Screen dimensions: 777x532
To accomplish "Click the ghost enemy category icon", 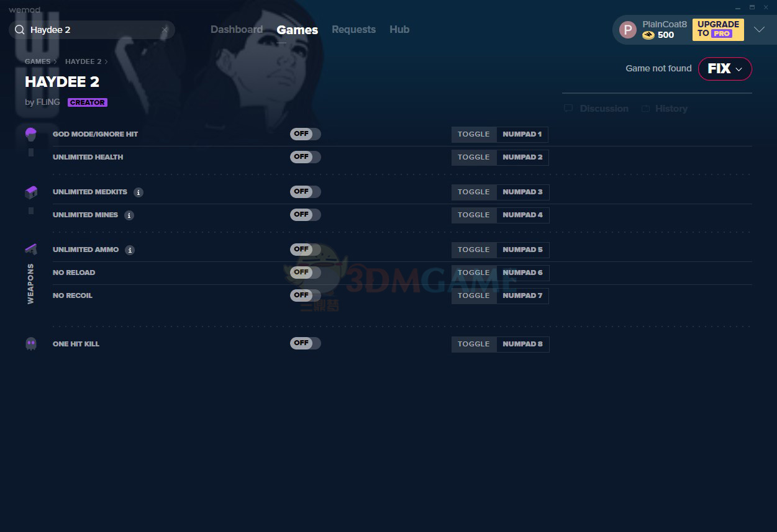I will [x=31, y=344].
